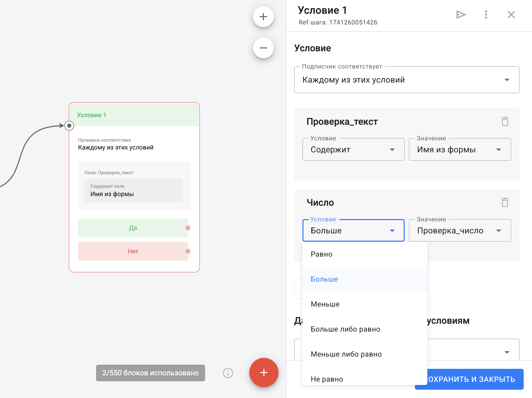Click the Нет output connector dot
Image resolution: width=532 pixels, height=398 pixels.
pyautogui.click(x=188, y=251)
